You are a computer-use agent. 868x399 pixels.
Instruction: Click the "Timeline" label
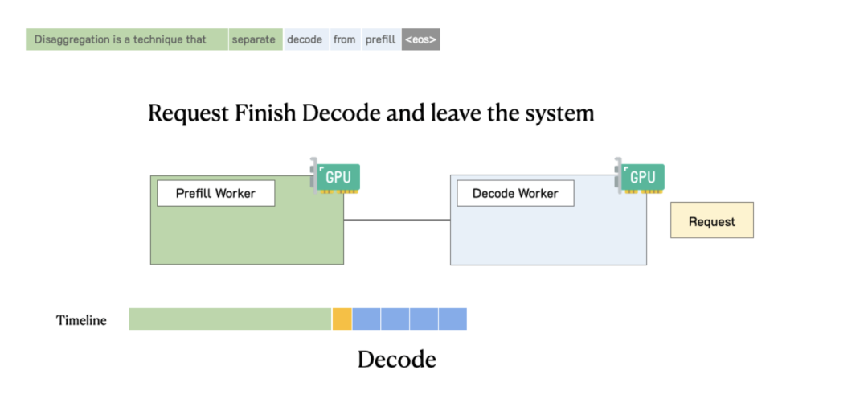tap(81, 320)
